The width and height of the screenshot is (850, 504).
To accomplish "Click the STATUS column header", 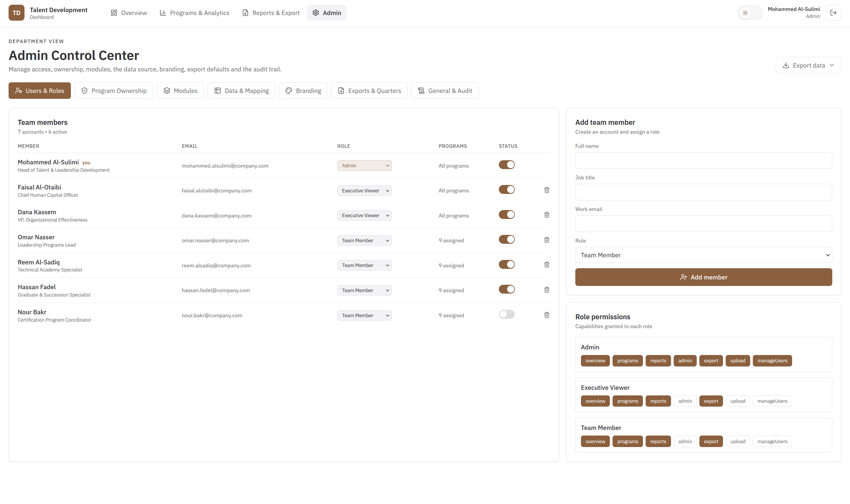I will point(508,146).
